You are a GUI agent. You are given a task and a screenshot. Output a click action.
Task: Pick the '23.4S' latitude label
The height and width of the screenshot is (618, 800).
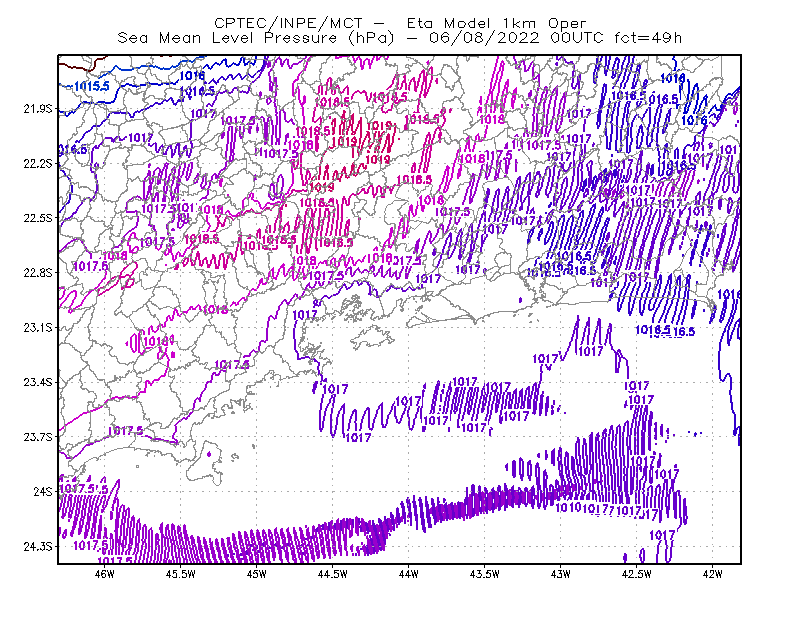[38, 382]
